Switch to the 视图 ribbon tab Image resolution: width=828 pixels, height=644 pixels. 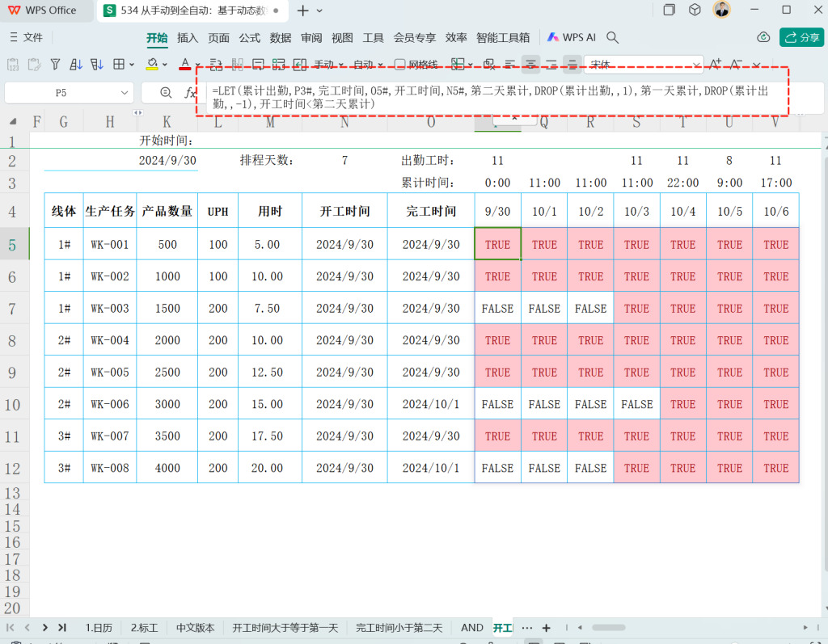(342, 37)
